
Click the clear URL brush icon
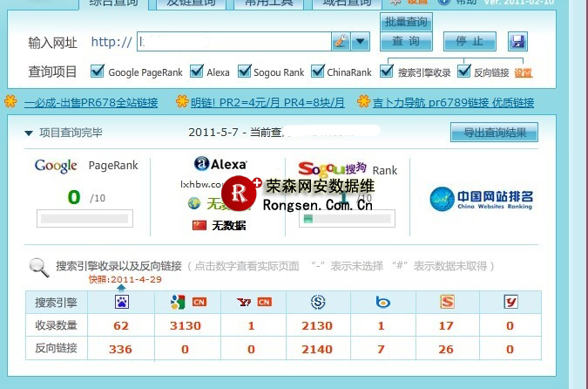point(341,41)
